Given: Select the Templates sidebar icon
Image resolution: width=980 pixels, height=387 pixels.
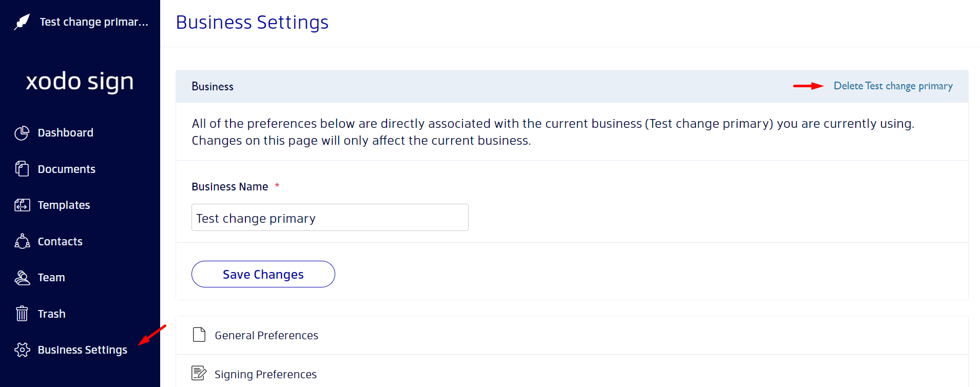Looking at the screenshot, I should [22, 205].
